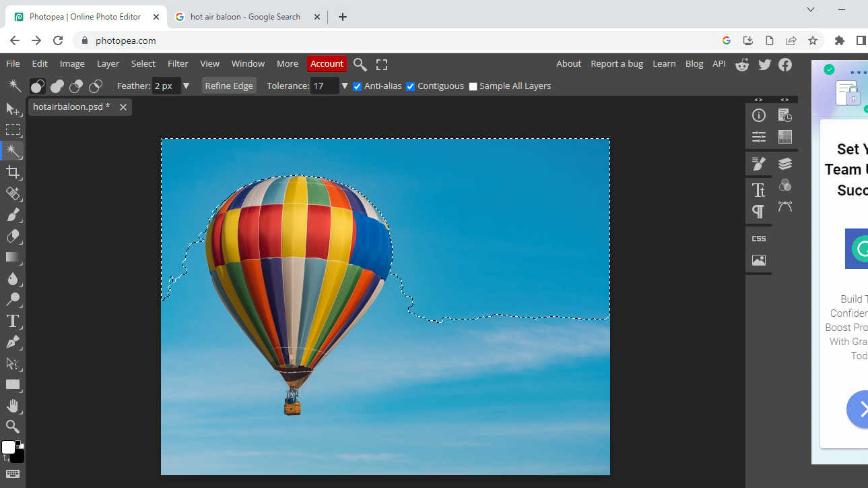Screen dimensions: 868x488
Task: Choose the subtract from selection mode
Action: click(76, 86)
